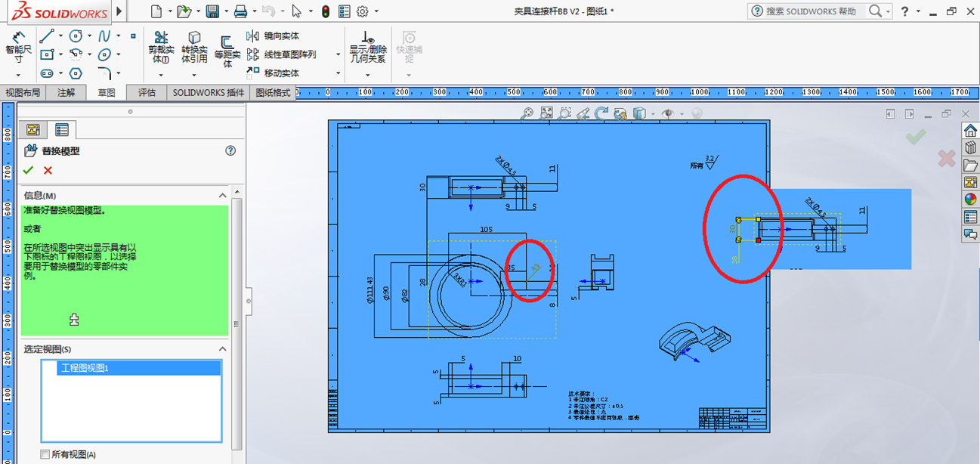The height and width of the screenshot is (464, 980).
Task: Click the Open file icon
Action: point(184,11)
